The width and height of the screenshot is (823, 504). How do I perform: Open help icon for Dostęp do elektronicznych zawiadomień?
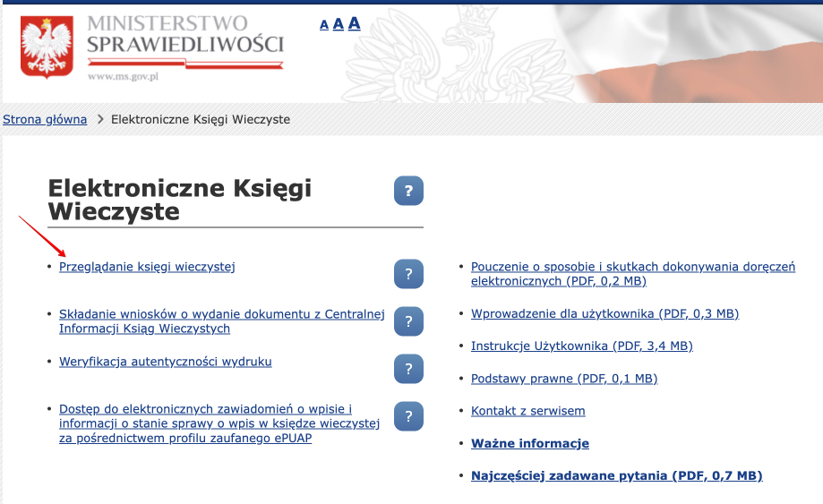click(408, 416)
